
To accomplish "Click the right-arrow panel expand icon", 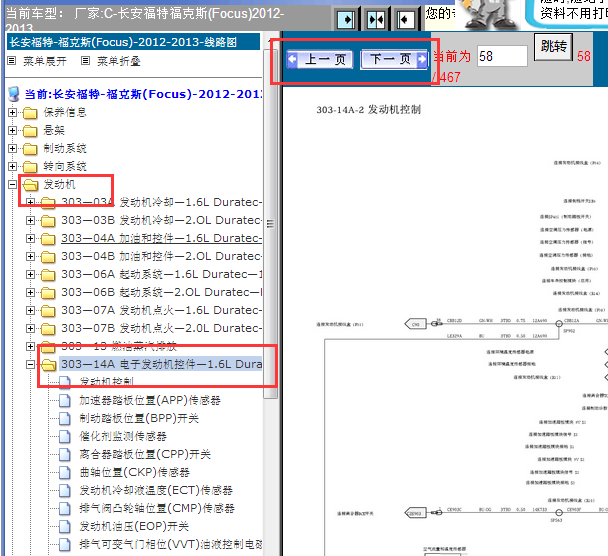I will click(346, 19).
